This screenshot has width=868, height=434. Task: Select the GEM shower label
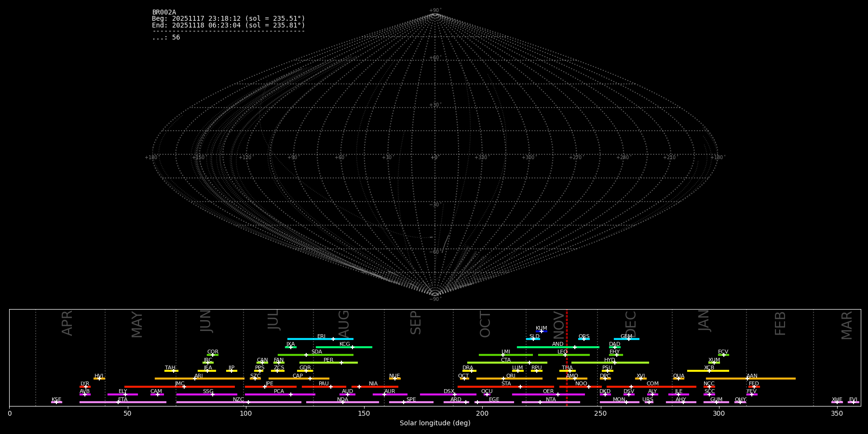[x=626, y=337]
